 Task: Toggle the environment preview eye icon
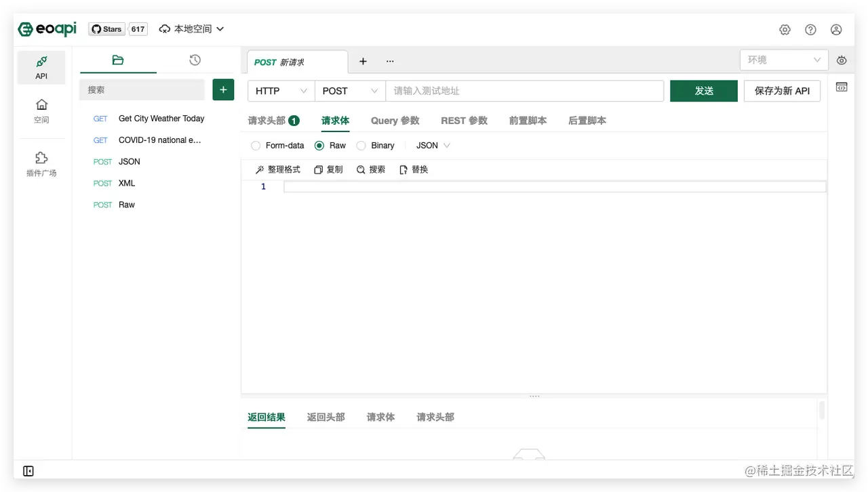[x=842, y=60]
